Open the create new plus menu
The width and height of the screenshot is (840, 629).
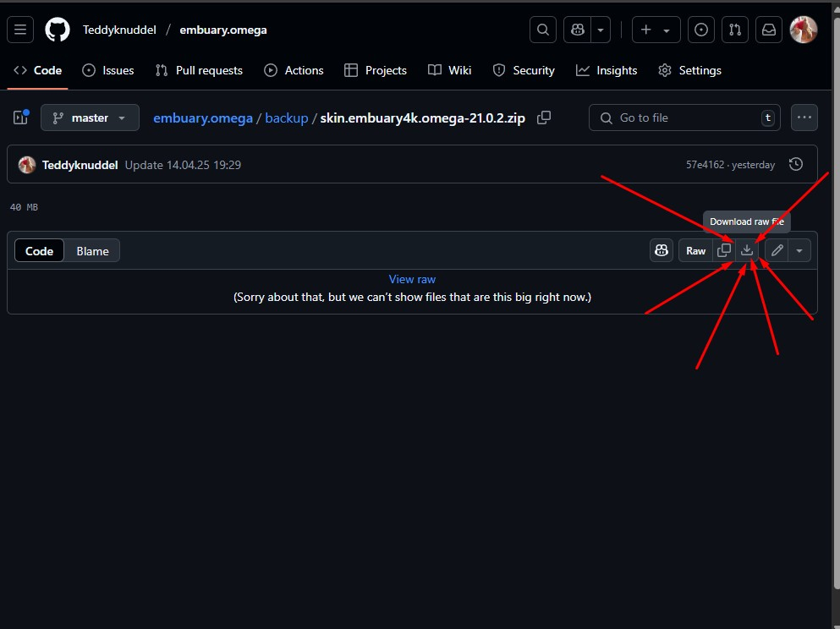pos(656,30)
